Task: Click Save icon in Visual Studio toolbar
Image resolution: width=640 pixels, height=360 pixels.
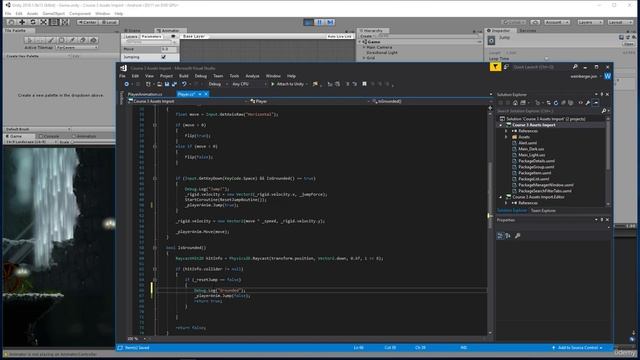Action: pyautogui.click(x=167, y=84)
